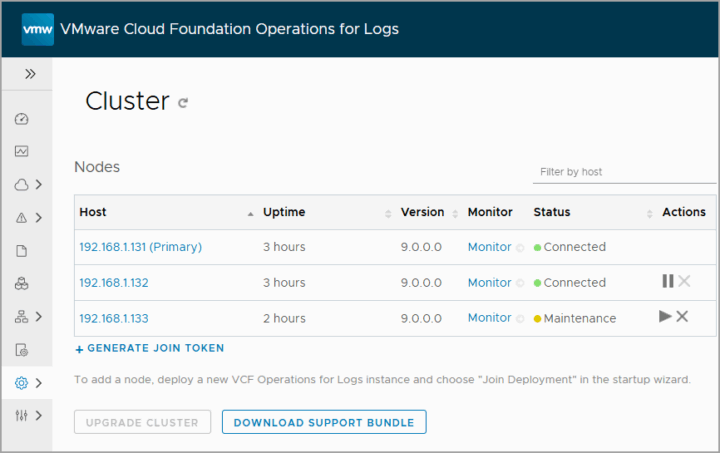Expand the alerts triangle menu chevron
Image resolution: width=720 pixels, height=453 pixels.
(39, 218)
